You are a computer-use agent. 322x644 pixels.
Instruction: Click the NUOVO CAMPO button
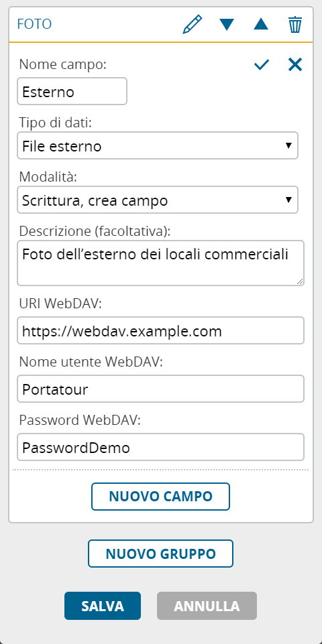(x=160, y=497)
